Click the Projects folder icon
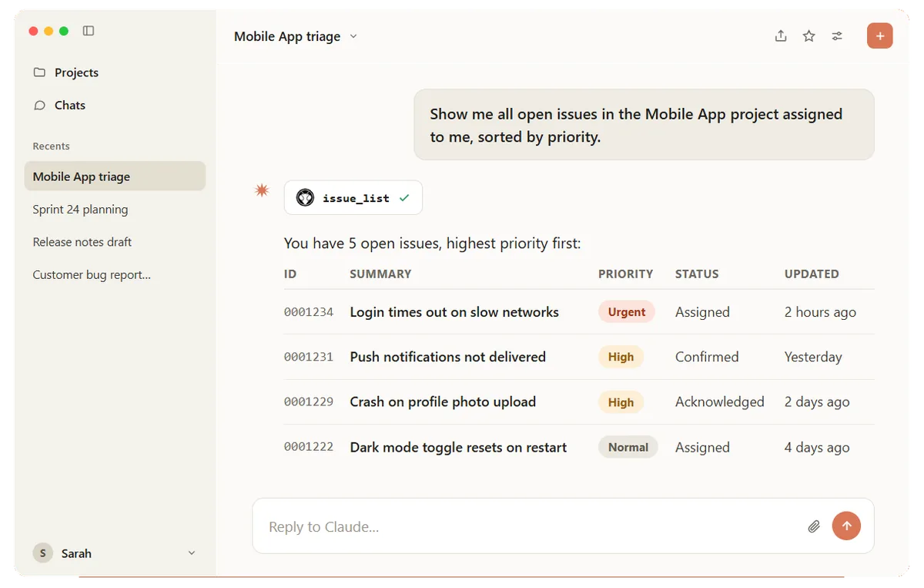This screenshot has height=588, width=924. pos(39,72)
